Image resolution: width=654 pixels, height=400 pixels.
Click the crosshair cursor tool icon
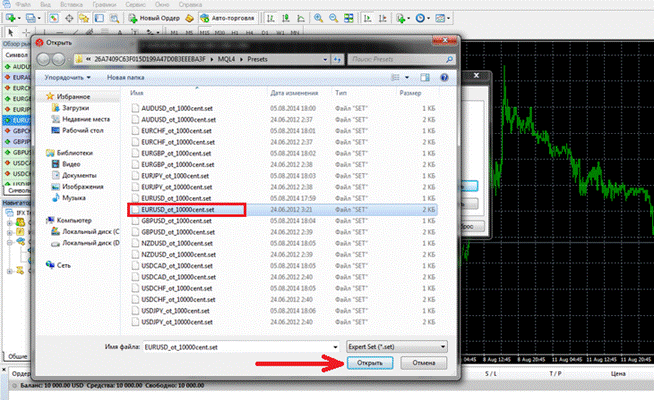point(26,33)
